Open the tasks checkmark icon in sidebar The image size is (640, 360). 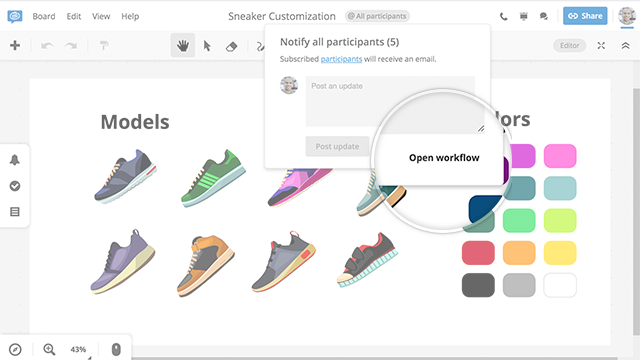(x=15, y=186)
